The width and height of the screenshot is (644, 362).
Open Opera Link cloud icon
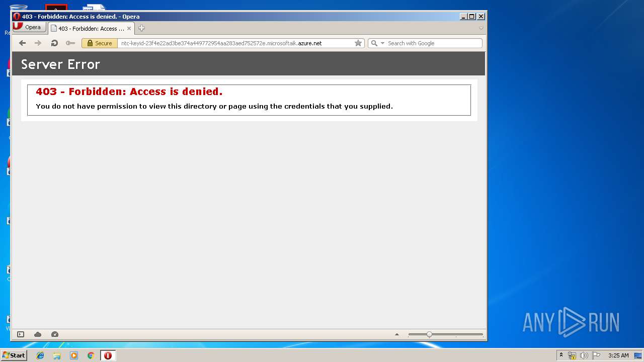click(x=38, y=334)
